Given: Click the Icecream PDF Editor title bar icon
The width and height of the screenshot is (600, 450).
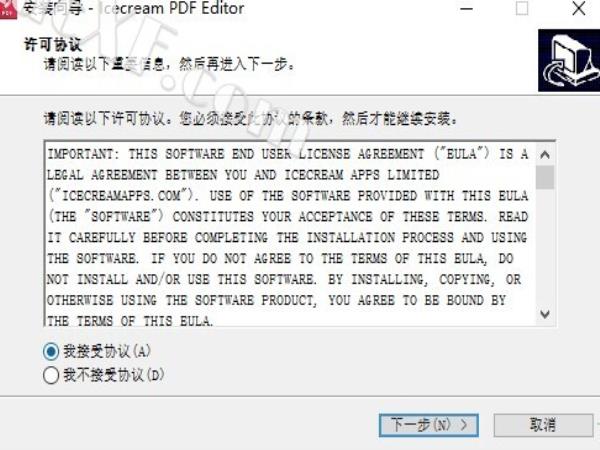Looking at the screenshot, I should pos(8,9).
